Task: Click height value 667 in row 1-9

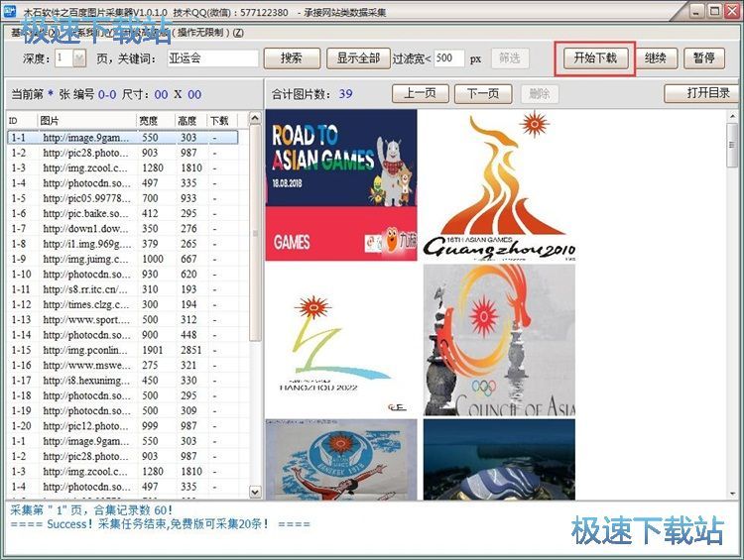Action: click(x=188, y=259)
